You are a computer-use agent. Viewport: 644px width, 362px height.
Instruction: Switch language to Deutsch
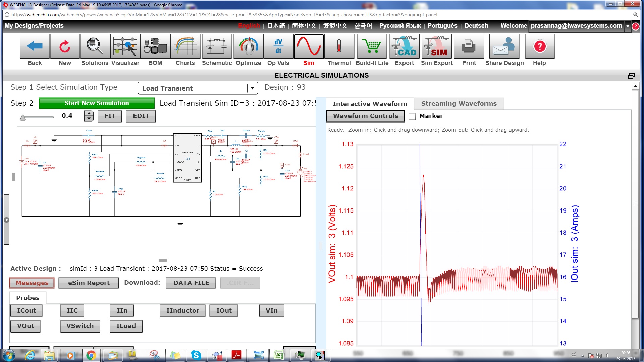tap(476, 25)
